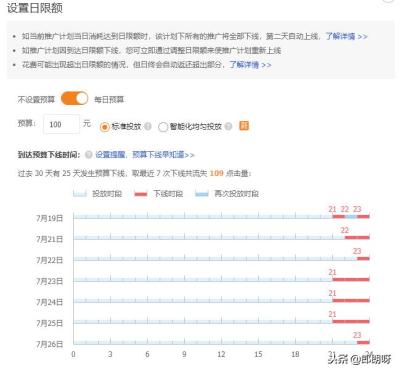The height and width of the screenshot is (373, 400).
Task: Select 智能化均匀投放 radio button
Action: [163, 127]
